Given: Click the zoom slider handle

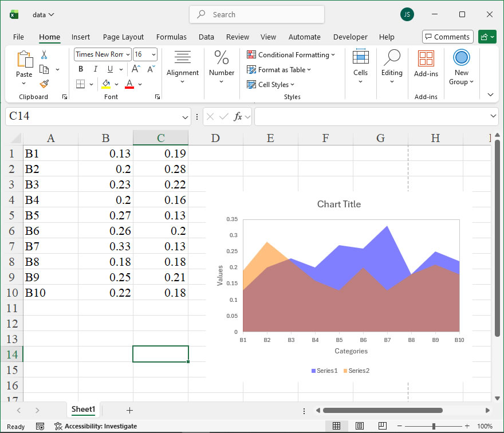Looking at the screenshot, I should pyautogui.click(x=434, y=426).
